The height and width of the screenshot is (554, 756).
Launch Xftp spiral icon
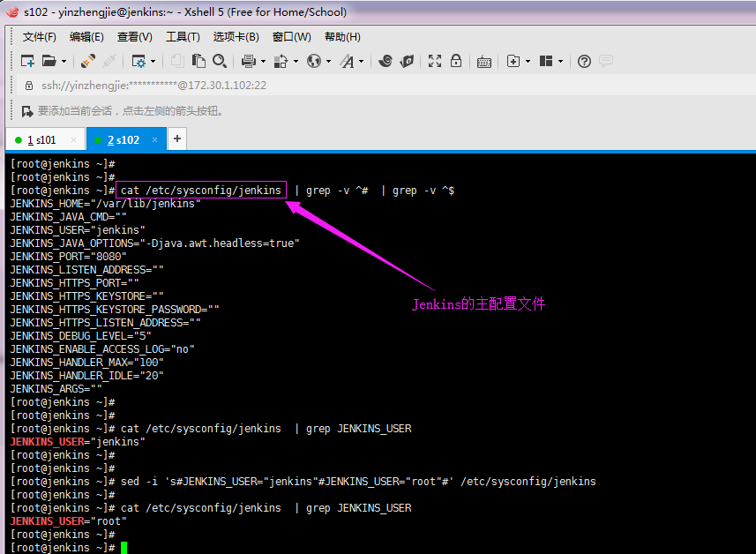click(385, 61)
